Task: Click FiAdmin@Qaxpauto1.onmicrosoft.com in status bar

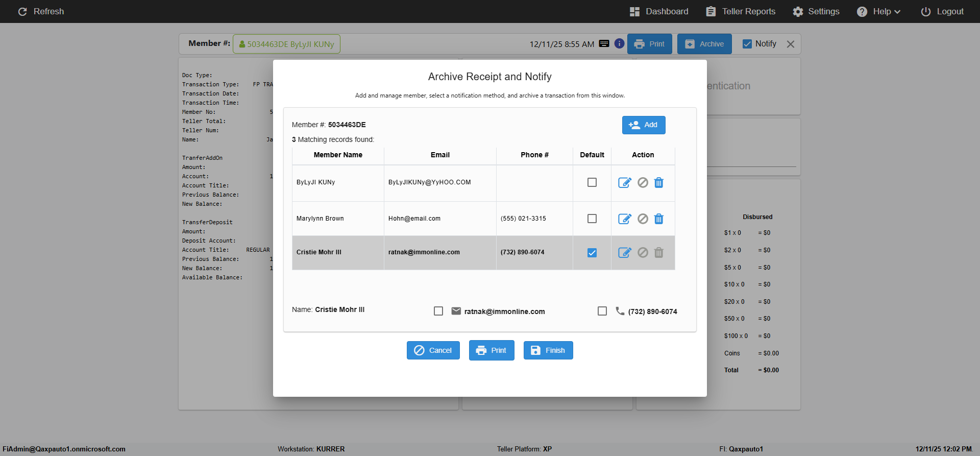Action: tap(64, 449)
